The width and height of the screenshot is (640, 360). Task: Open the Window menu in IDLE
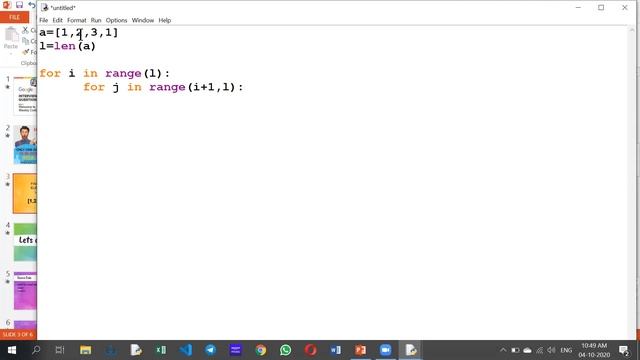point(143,20)
